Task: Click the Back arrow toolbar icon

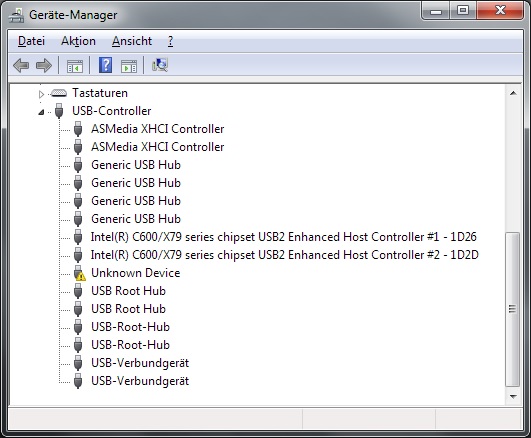Action: tap(21, 65)
